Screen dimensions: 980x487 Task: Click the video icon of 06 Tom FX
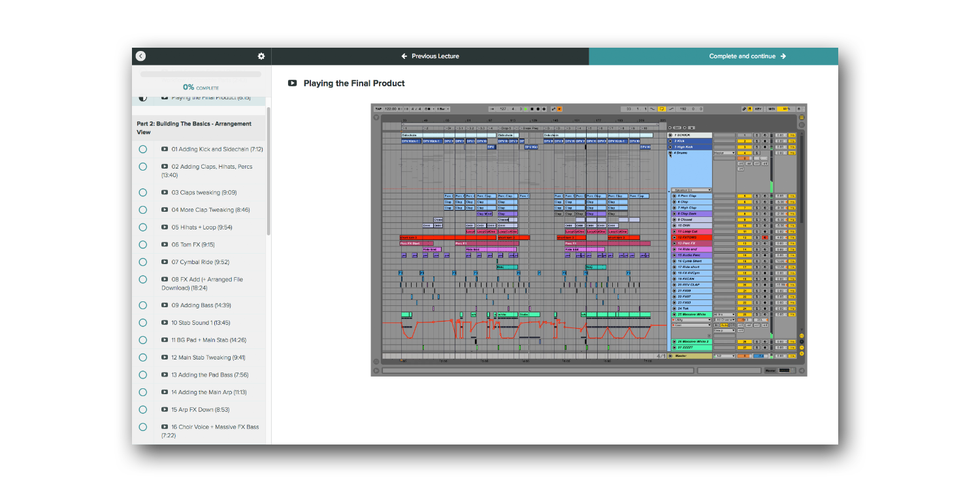click(165, 244)
